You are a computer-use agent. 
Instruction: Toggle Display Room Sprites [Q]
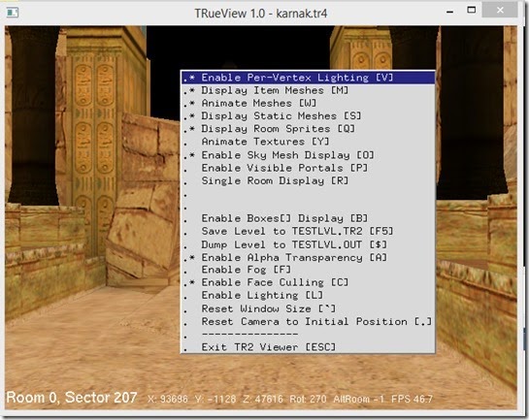coord(308,129)
